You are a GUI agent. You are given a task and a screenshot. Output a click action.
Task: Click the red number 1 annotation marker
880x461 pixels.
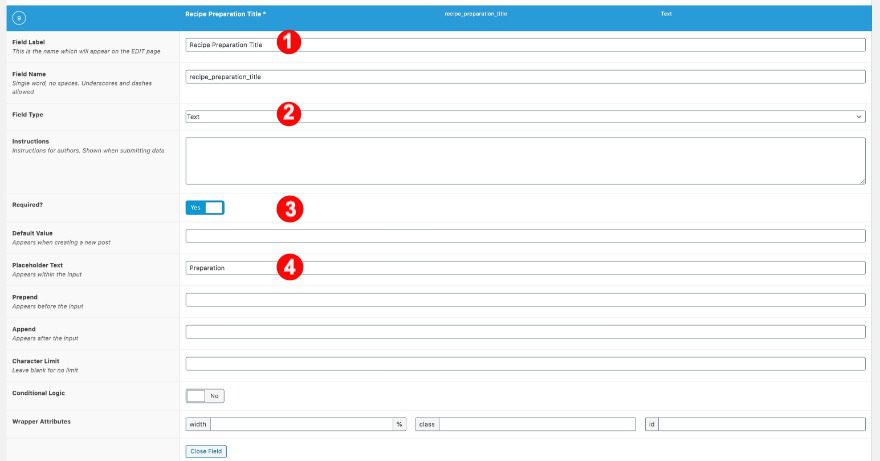click(x=289, y=42)
